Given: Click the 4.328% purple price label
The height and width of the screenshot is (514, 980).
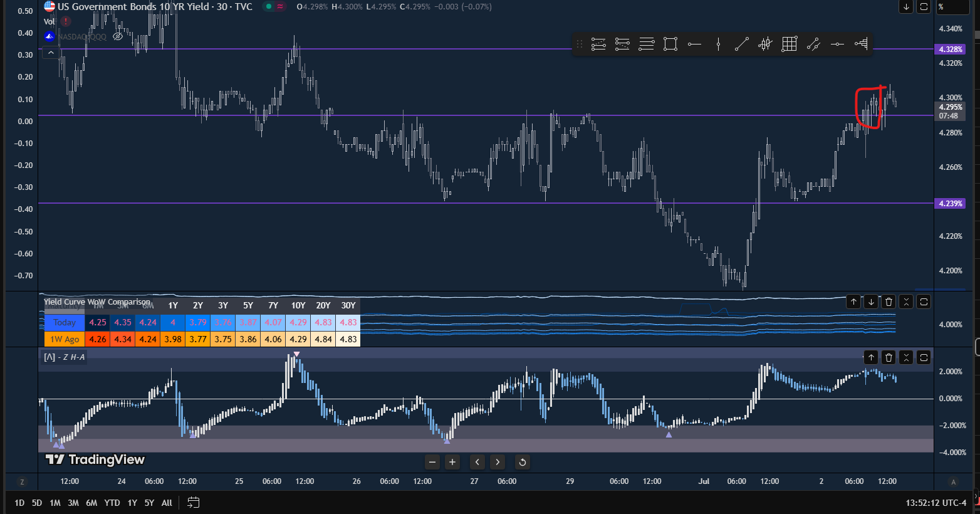Looking at the screenshot, I should coord(951,49).
